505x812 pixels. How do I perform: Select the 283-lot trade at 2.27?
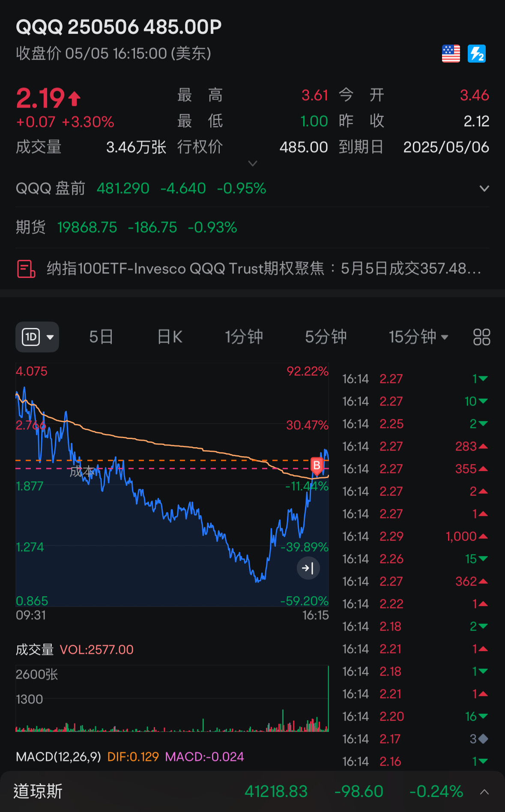[x=415, y=446]
